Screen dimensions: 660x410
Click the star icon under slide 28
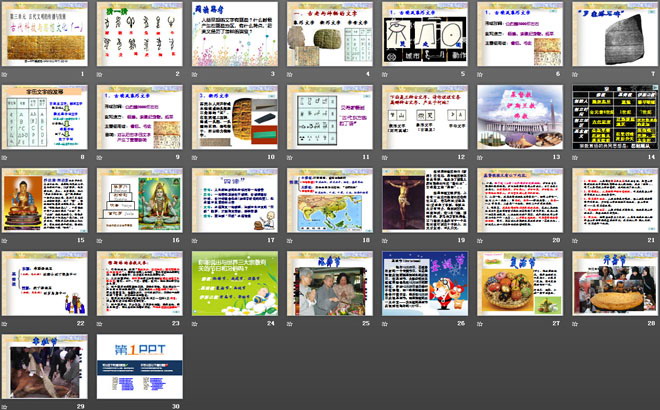click(575, 324)
